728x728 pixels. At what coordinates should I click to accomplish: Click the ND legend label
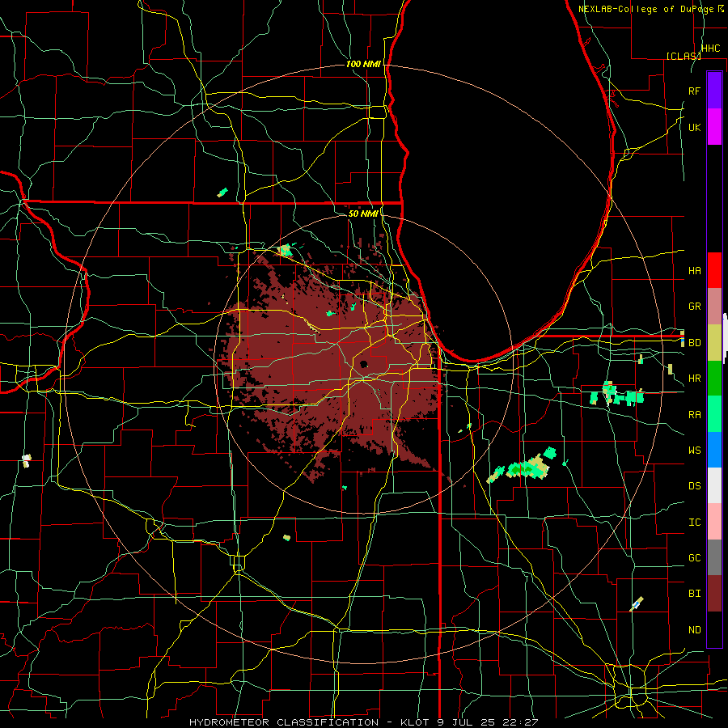click(694, 630)
